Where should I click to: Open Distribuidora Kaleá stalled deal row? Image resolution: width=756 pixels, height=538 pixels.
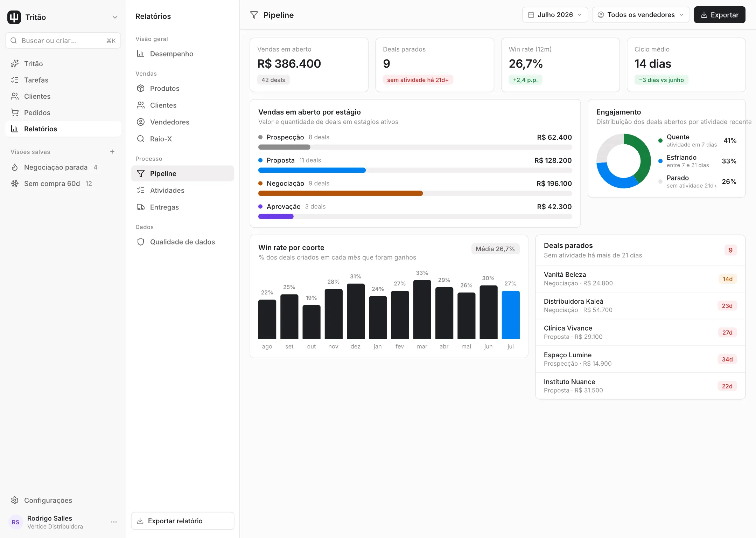click(x=640, y=305)
